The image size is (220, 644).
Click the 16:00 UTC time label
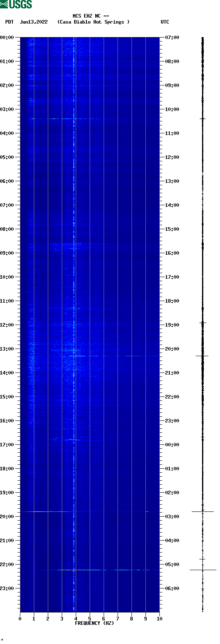(x=172, y=253)
